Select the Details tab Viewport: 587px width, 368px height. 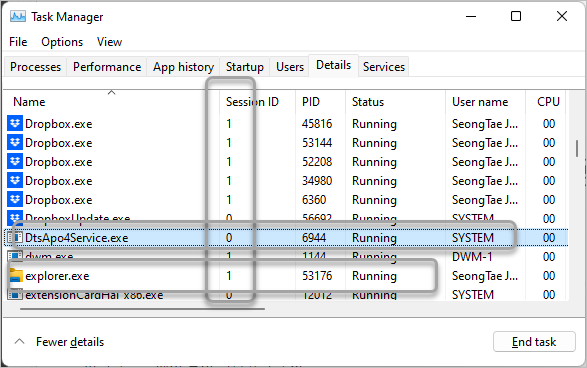(x=334, y=66)
